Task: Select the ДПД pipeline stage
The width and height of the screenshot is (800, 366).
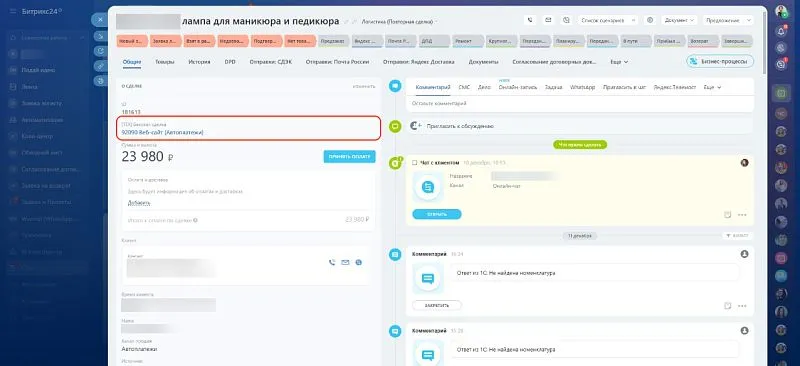Action: coord(434,41)
